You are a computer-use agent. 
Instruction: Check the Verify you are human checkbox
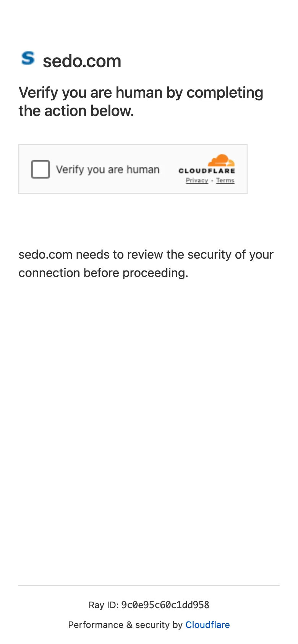coord(40,169)
